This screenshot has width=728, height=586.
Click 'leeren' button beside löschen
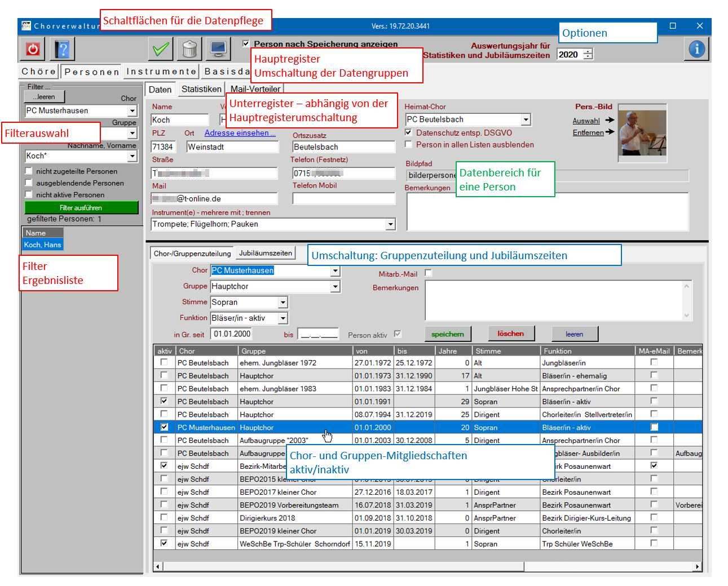click(x=575, y=334)
